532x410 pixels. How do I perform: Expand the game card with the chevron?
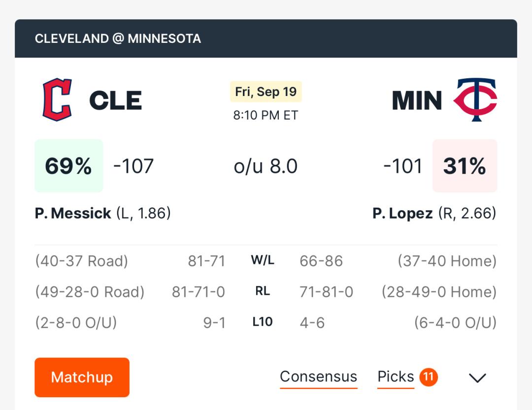tap(477, 378)
